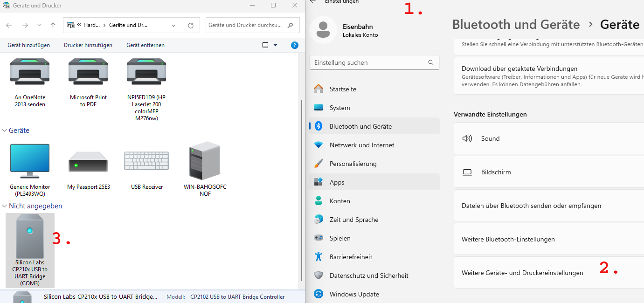The height and width of the screenshot is (303, 644).
Task: Click the Einstellung suchen search field
Action: [368, 62]
